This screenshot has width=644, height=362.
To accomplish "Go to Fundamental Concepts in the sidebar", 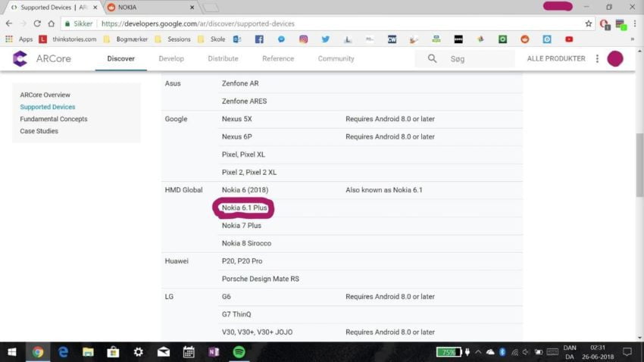I will 53,119.
